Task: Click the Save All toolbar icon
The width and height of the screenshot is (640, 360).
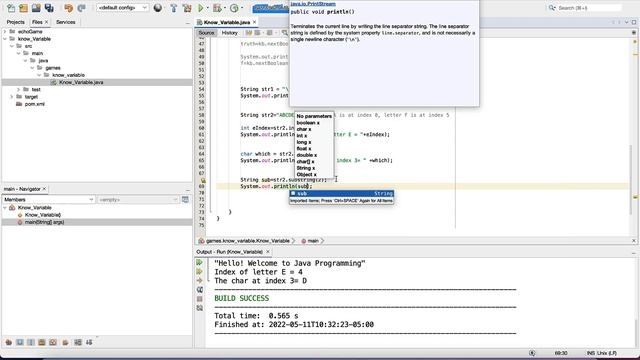Action: 49,8
